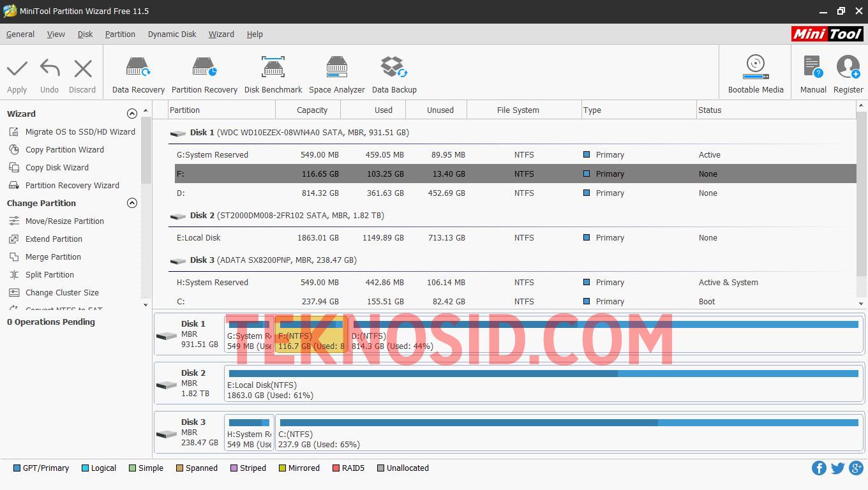
Task: Select D:(NTFS) block in disk map
Action: pyautogui.click(x=606, y=334)
